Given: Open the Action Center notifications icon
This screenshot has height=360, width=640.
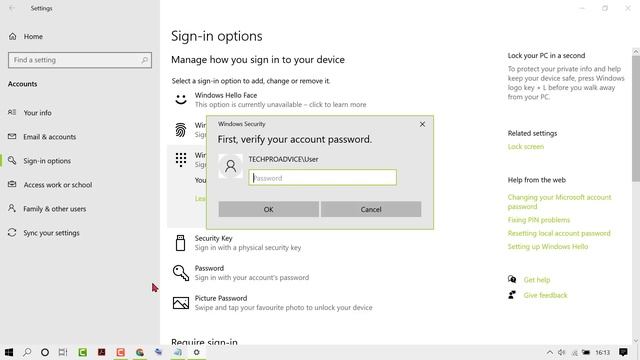Looking at the screenshot, I should point(623,352).
